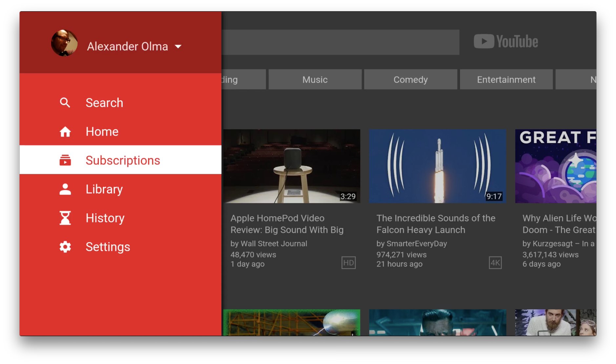This screenshot has width=616, height=364.
Task: Click the Search magnifier icon
Action: (65, 103)
